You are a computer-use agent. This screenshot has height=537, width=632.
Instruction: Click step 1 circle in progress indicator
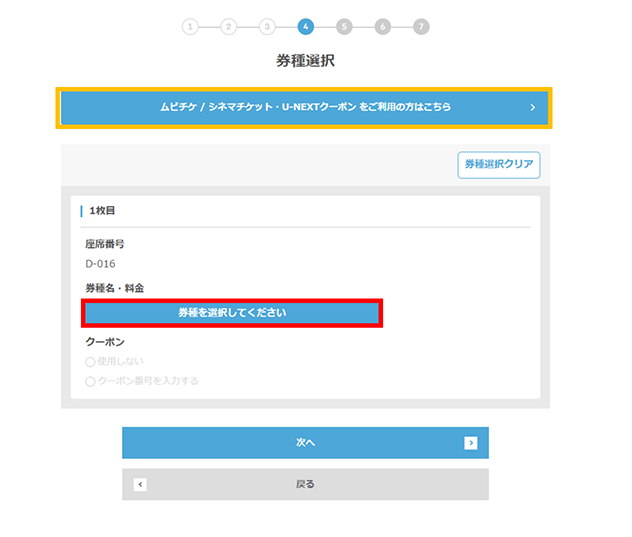(190, 27)
